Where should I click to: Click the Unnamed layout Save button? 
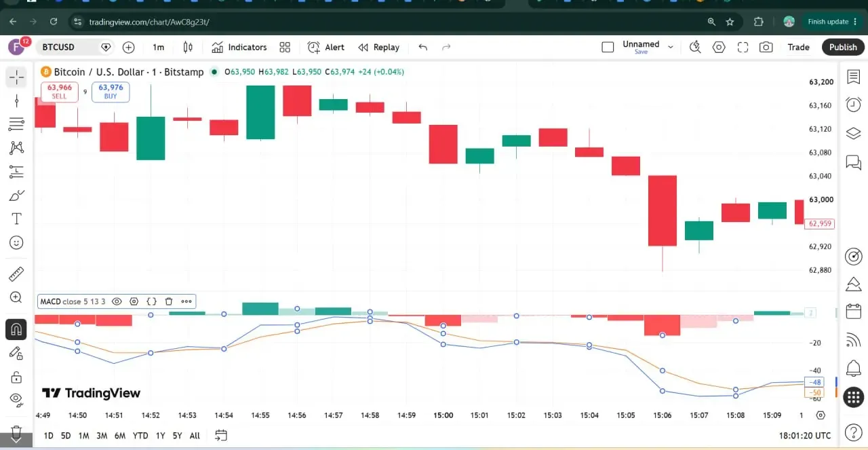[x=641, y=52]
